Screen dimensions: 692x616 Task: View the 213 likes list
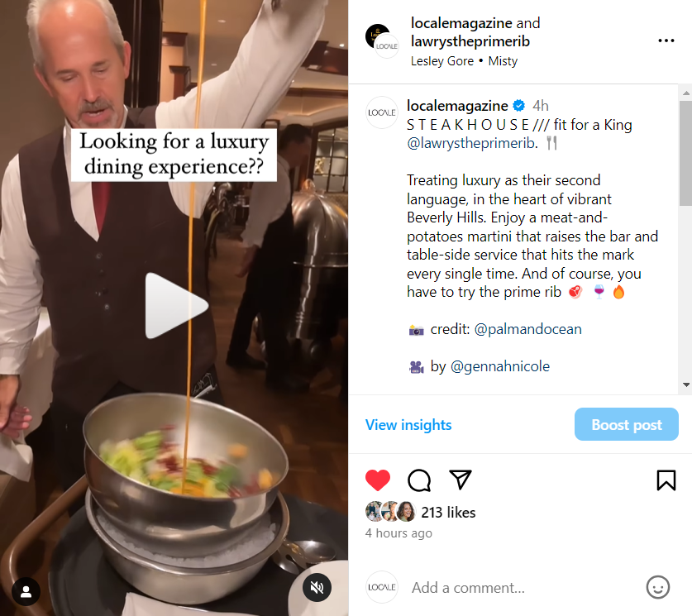pos(448,513)
